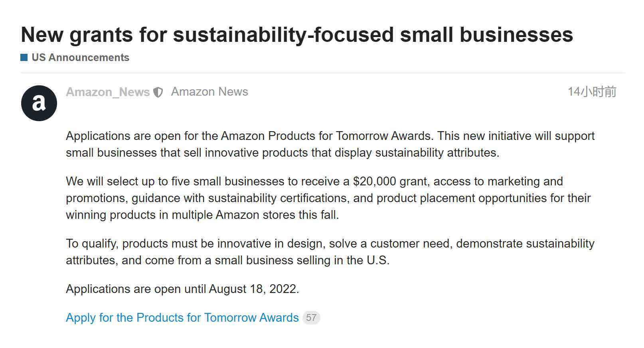The image size is (644, 348).
Task: Click the 57 link click-count badge
Action: click(311, 318)
